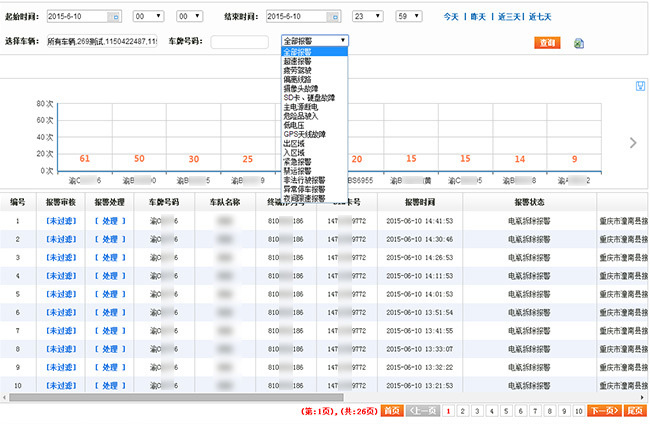Select 紧急报警 option

click(297, 162)
